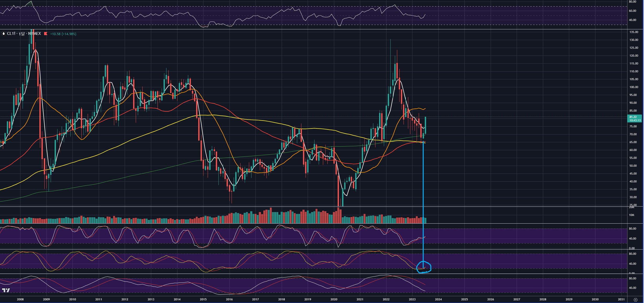Image resolution: width=644 pixels, height=303 pixels.
Task: Click the CL1! symbol title text
Action: coord(11,34)
